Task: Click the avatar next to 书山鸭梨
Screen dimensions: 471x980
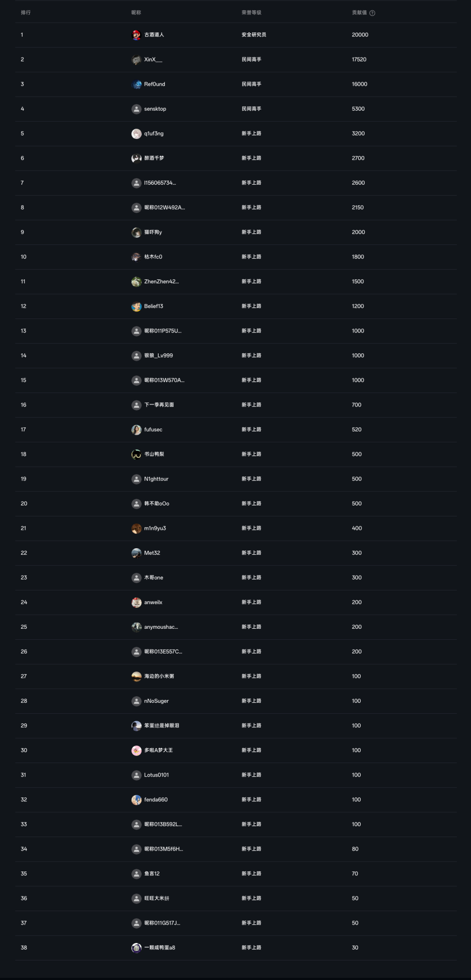Action: pos(137,454)
